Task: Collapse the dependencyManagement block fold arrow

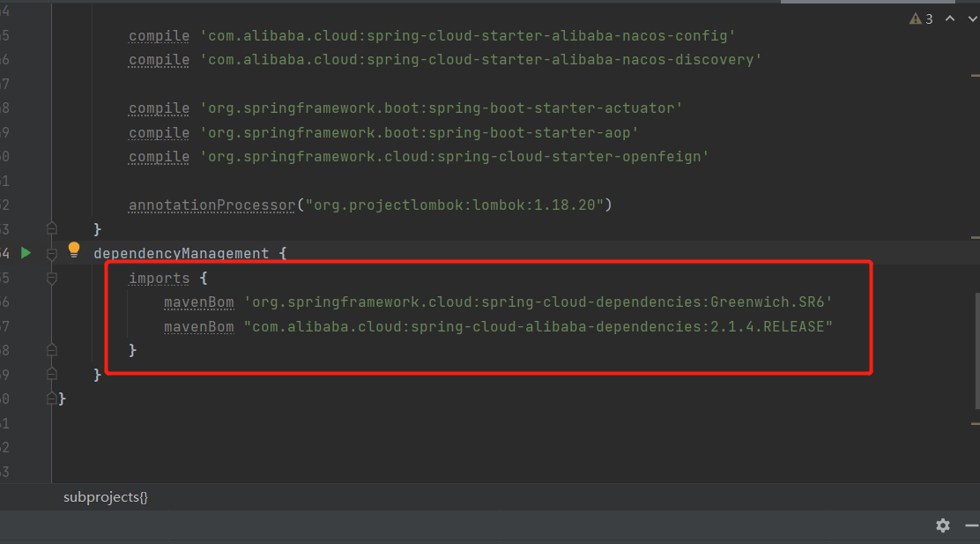Action: pyautogui.click(x=51, y=253)
